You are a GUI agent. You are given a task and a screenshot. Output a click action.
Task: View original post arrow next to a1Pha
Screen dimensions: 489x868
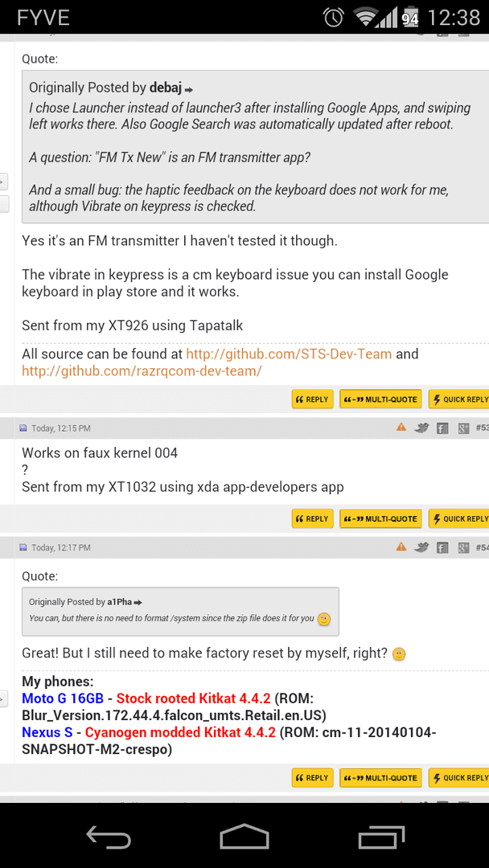[x=138, y=602]
